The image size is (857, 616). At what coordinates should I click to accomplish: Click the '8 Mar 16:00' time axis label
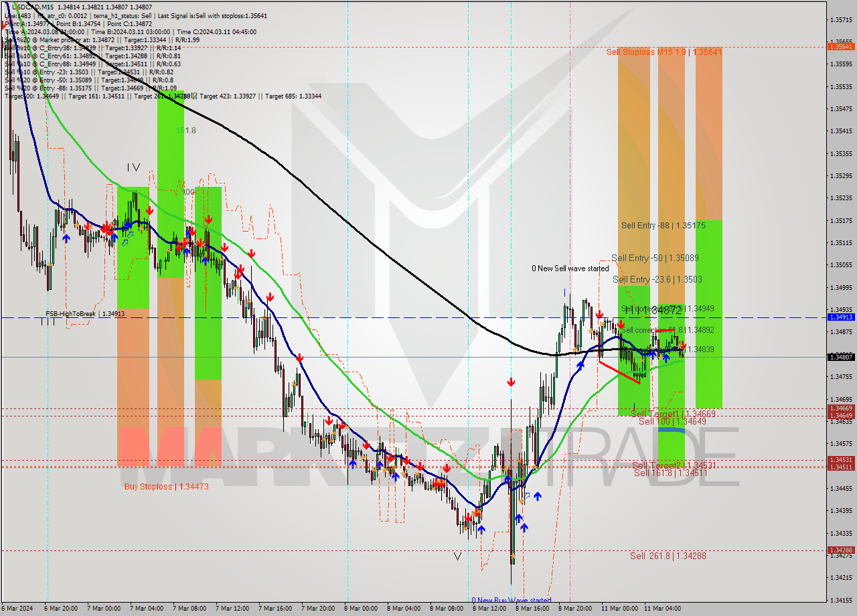(x=532, y=609)
